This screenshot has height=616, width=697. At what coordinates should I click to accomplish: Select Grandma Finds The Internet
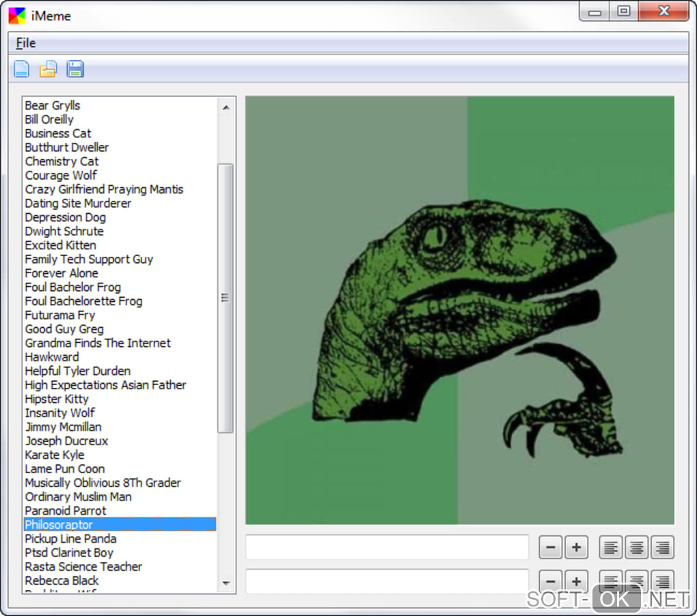pos(120,344)
